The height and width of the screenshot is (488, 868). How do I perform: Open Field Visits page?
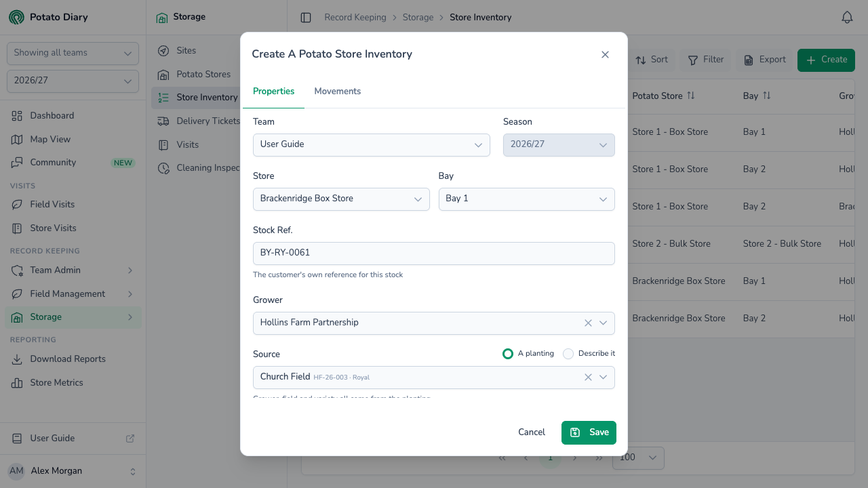[x=73, y=205]
